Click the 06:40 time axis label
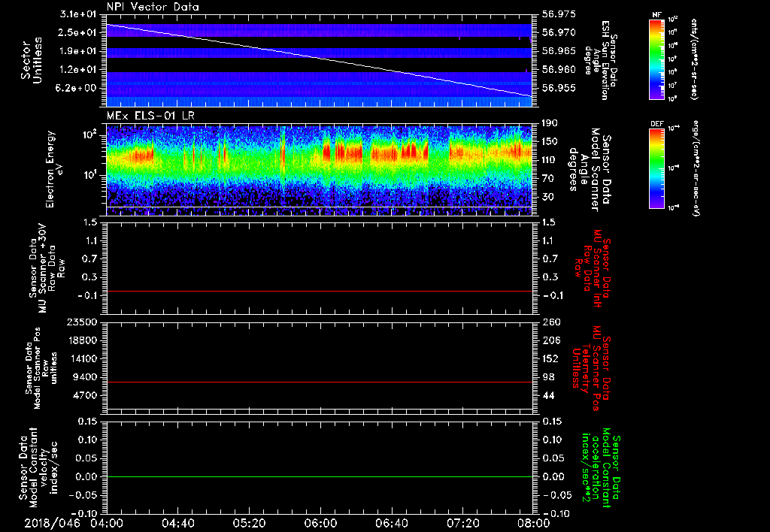The width and height of the screenshot is (770, 532). click(392, 522)
